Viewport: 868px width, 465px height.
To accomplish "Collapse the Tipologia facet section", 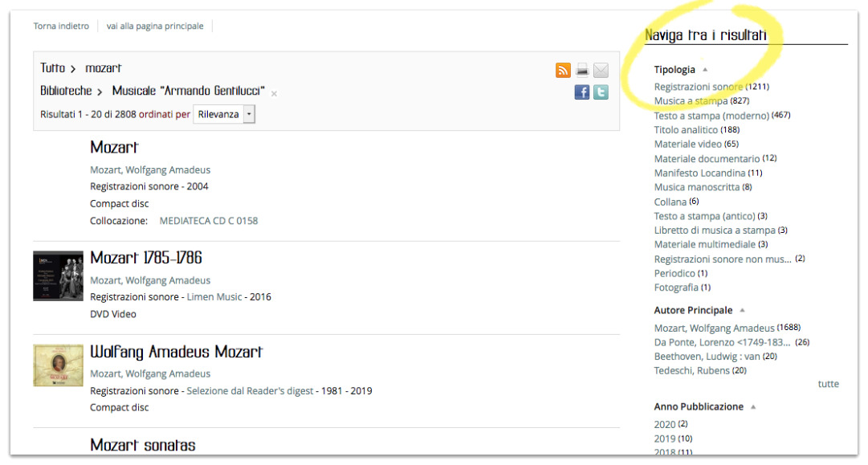I will point(705,70).
